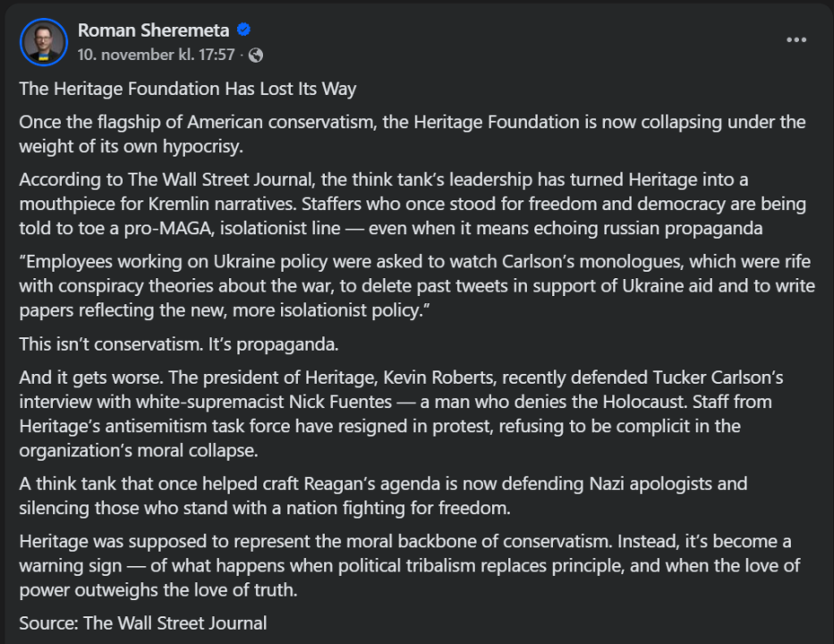Open the Roman Sheremeta profile name link
Viewport: 834px width, 644px height.
(x=153, y=30)
